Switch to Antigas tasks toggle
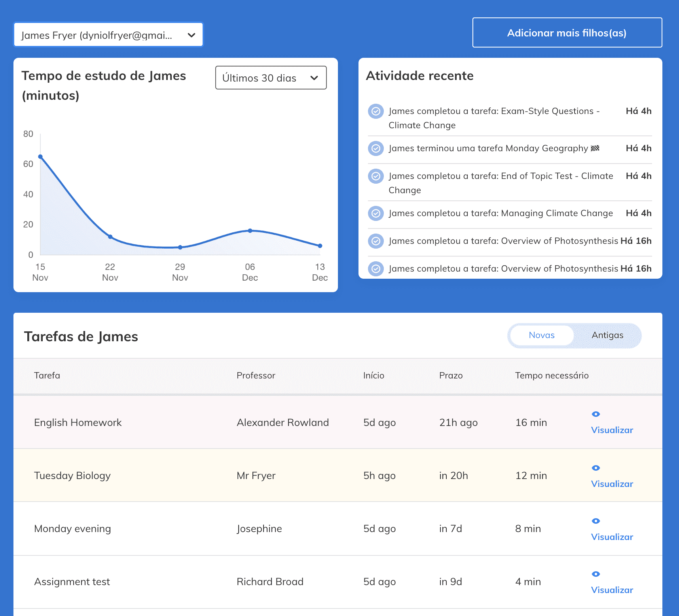Image resolution: width=679 pixels, height=616 pixels. click(607, 335)
